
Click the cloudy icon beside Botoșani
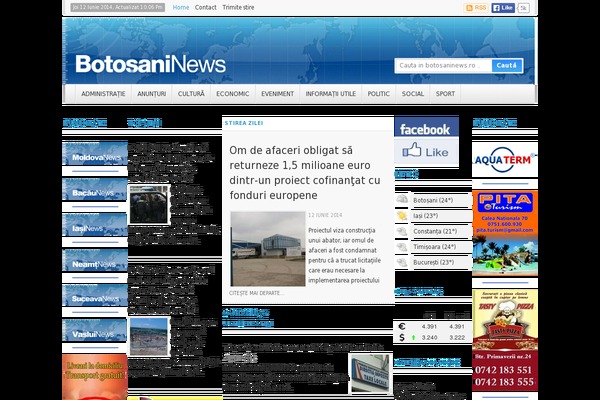pyautogui.click(x=402, y=199)
